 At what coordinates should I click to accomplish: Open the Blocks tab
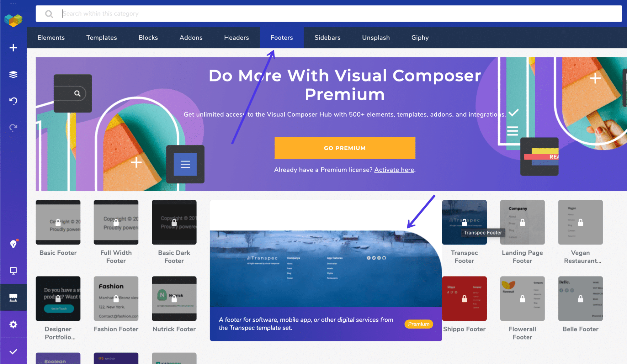click(148, 38)
